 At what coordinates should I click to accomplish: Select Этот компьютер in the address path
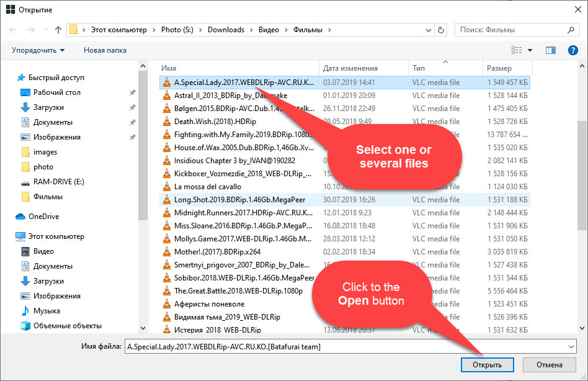[119, 30]
